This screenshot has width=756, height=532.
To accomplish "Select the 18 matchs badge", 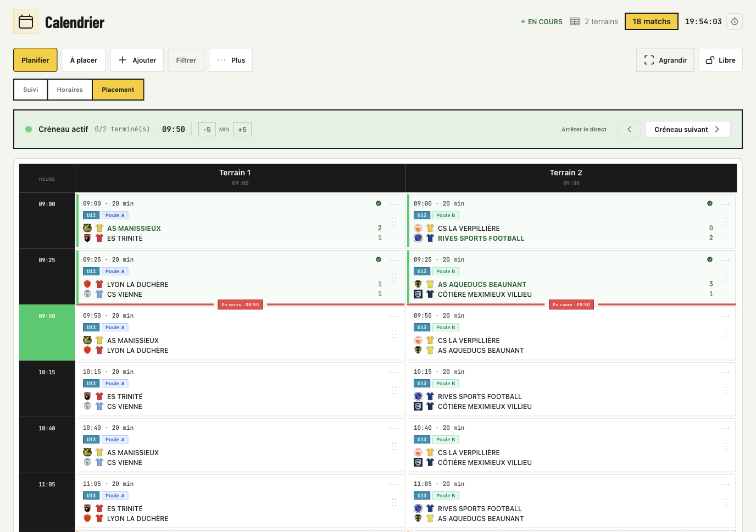I will coord(652,21).
